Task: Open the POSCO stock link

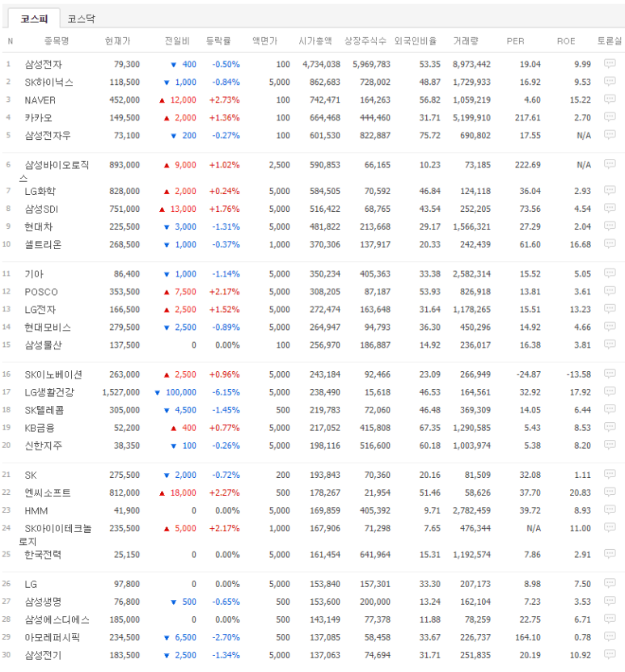Action: point(40,292)
